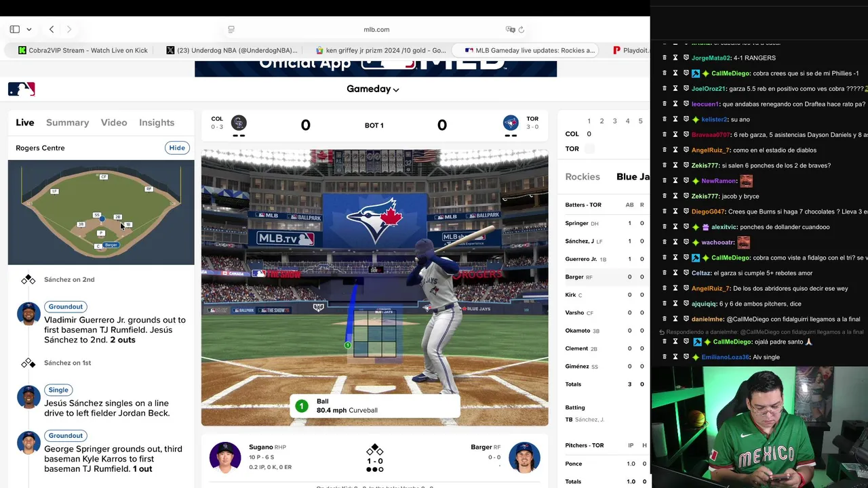Click Sánchez, J in the batters list

580,241
